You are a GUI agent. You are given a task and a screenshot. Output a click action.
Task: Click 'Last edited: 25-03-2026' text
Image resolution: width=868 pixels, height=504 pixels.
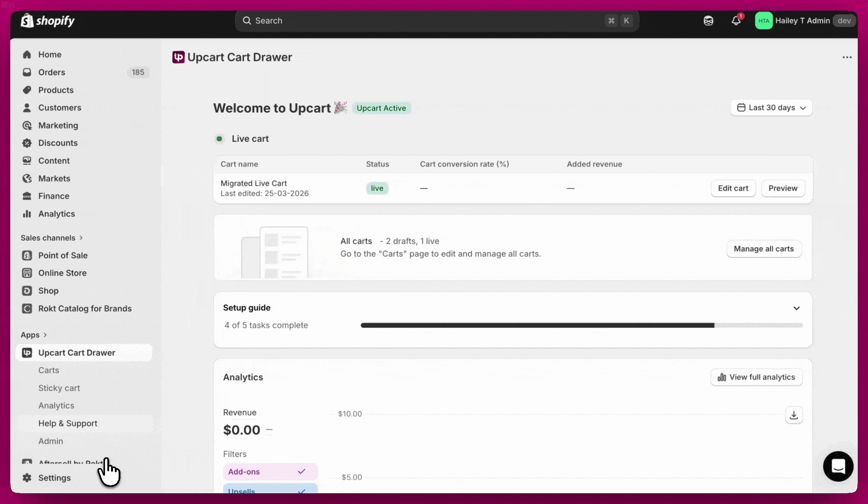(x=265, y=193)
